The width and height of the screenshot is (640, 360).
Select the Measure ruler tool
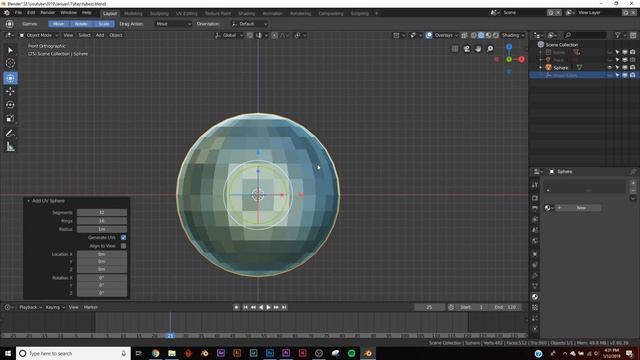(10, 147)
